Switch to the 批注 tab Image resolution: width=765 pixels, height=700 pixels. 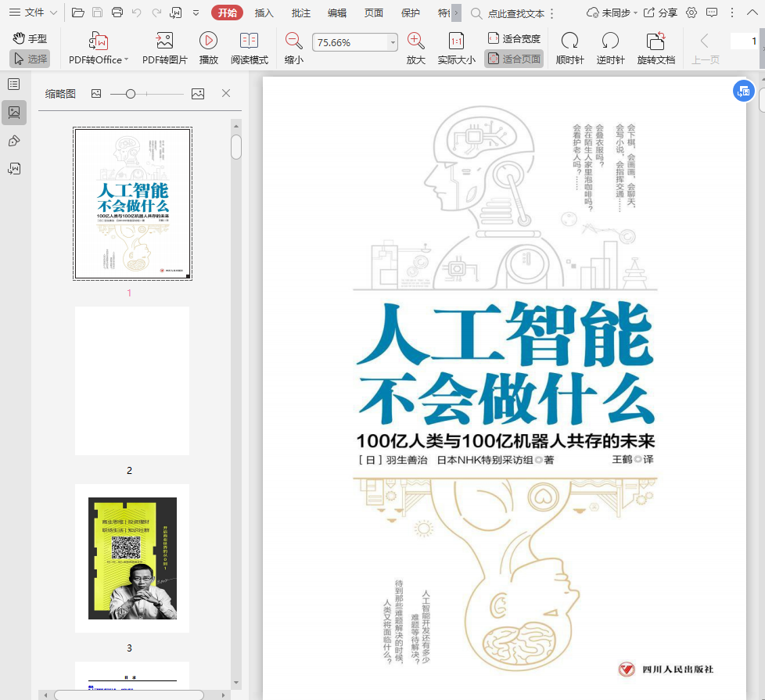[300, 13]
